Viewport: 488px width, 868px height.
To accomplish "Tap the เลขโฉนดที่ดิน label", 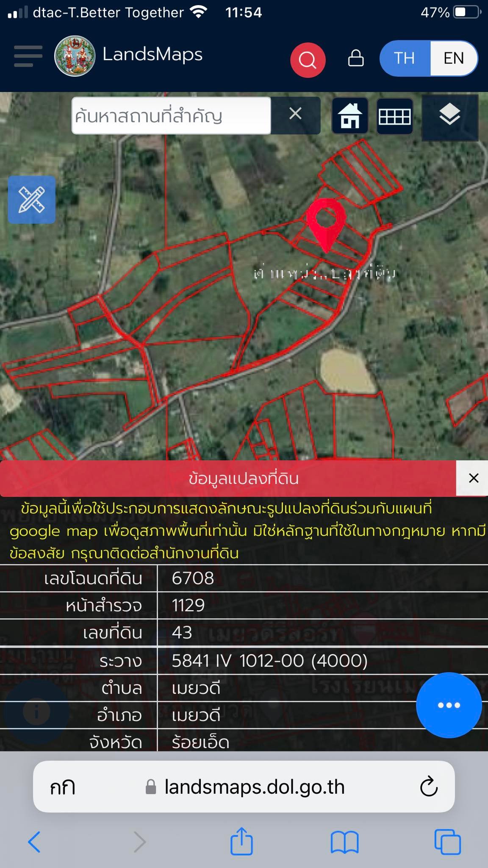I will coord(93,579).
